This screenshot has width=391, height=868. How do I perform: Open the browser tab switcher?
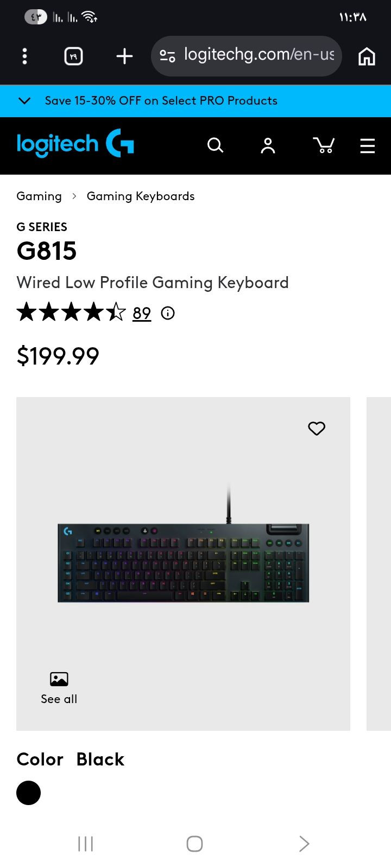(x=73, y=56)
